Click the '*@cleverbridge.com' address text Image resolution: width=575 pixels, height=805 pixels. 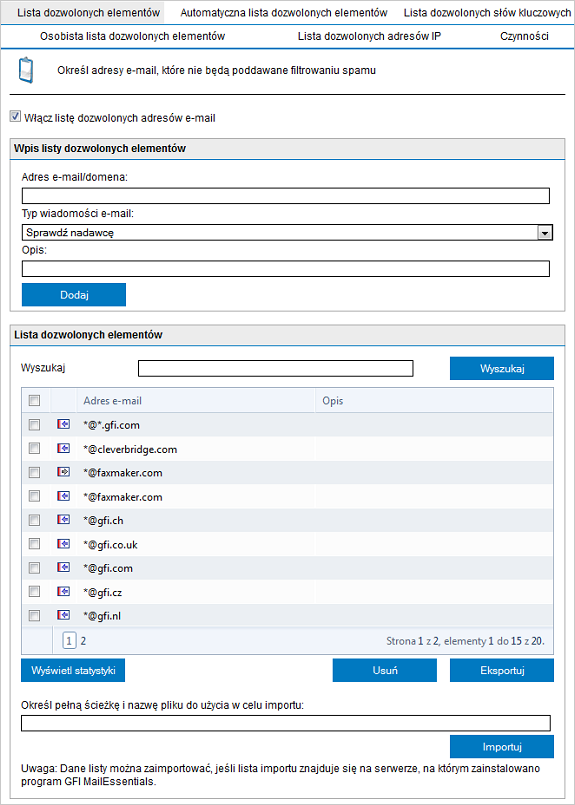(x=130, y=449)
